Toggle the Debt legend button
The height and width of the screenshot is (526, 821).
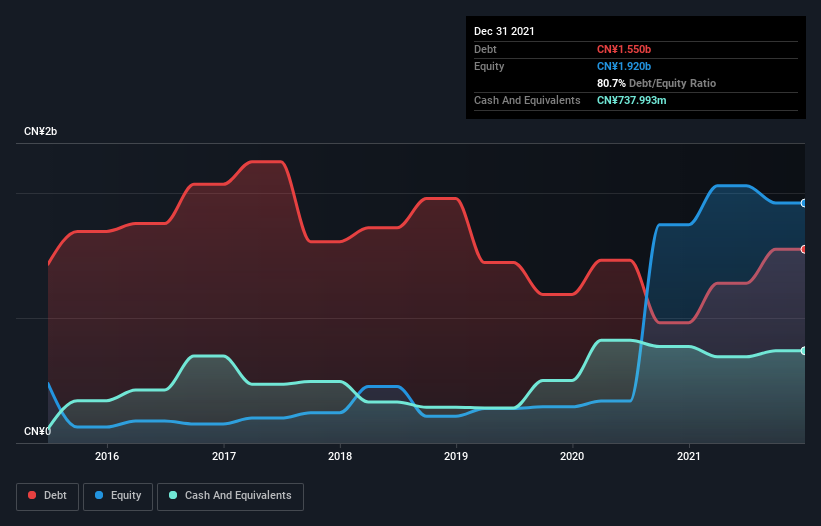tap(47, 496)
